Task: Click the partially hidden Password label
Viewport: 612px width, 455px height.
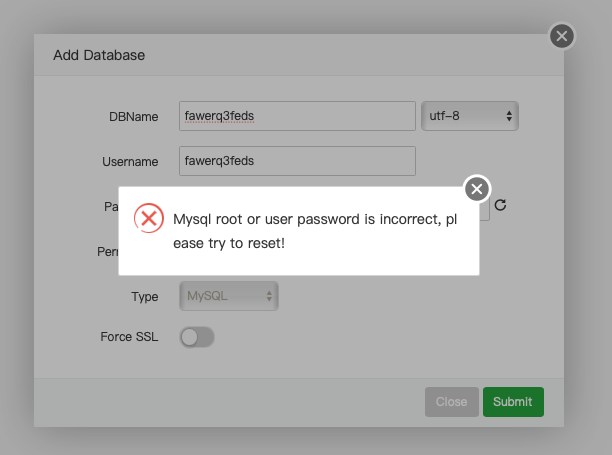Action: coord(111,206)
